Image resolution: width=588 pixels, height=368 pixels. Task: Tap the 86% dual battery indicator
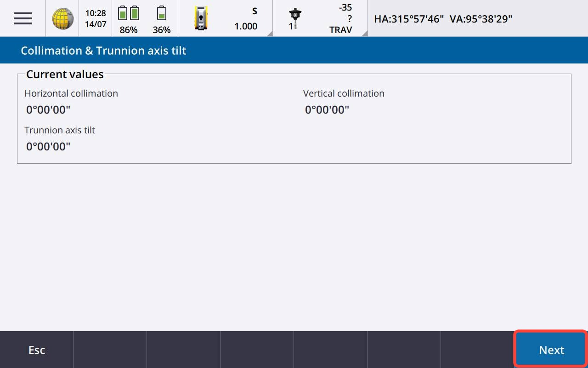(x=129, y=19)
